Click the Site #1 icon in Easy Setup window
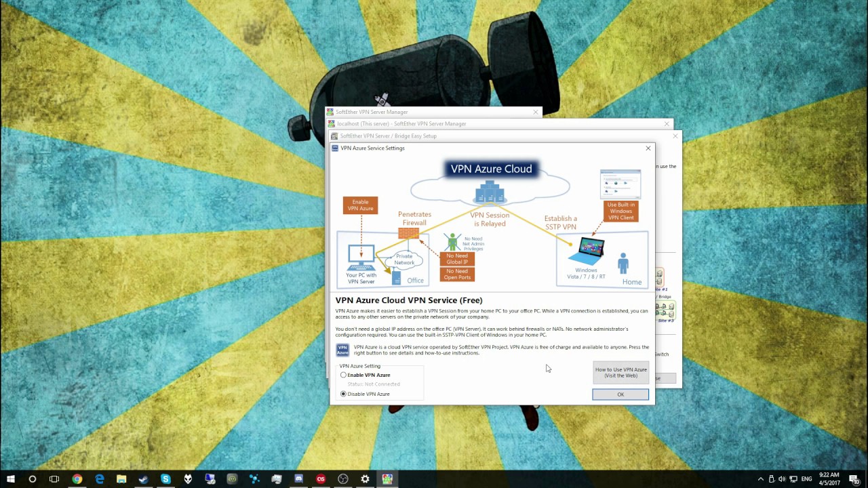868x488 pixels. click(x=659, y=277)
